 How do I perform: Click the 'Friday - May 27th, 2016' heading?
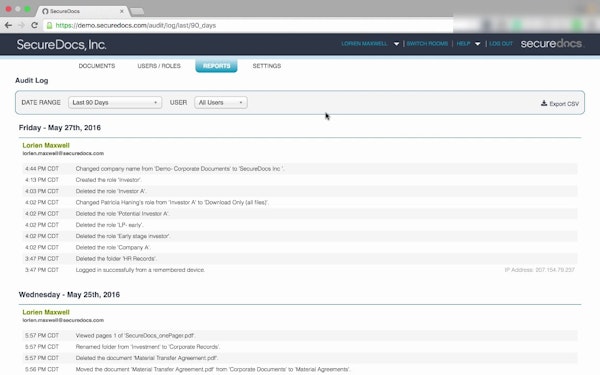point(60,127)
